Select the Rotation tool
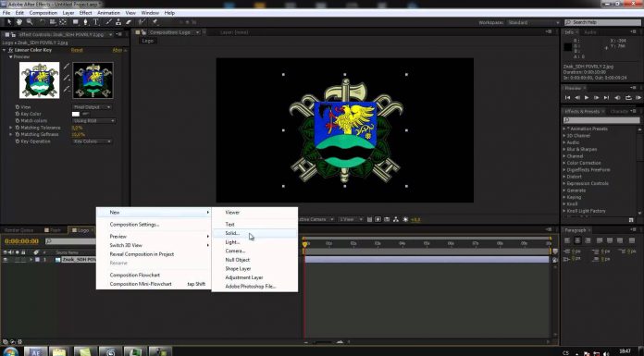The image size is (644, 356). tap(43, 22)
